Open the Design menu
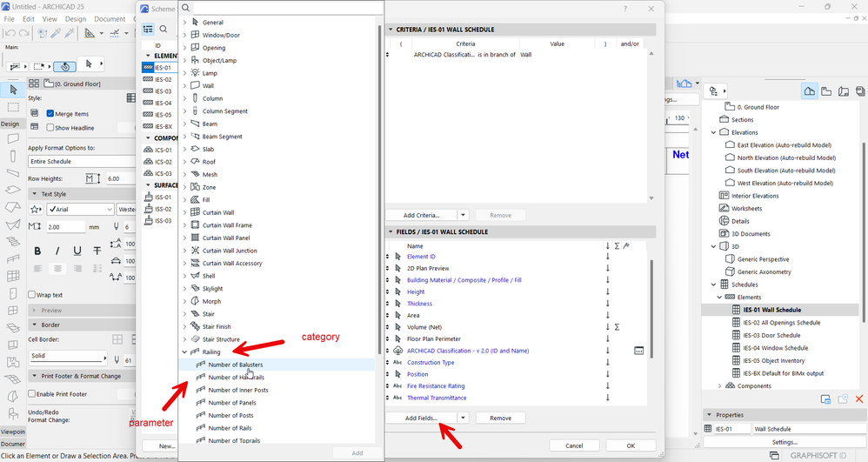 point(76,19)
